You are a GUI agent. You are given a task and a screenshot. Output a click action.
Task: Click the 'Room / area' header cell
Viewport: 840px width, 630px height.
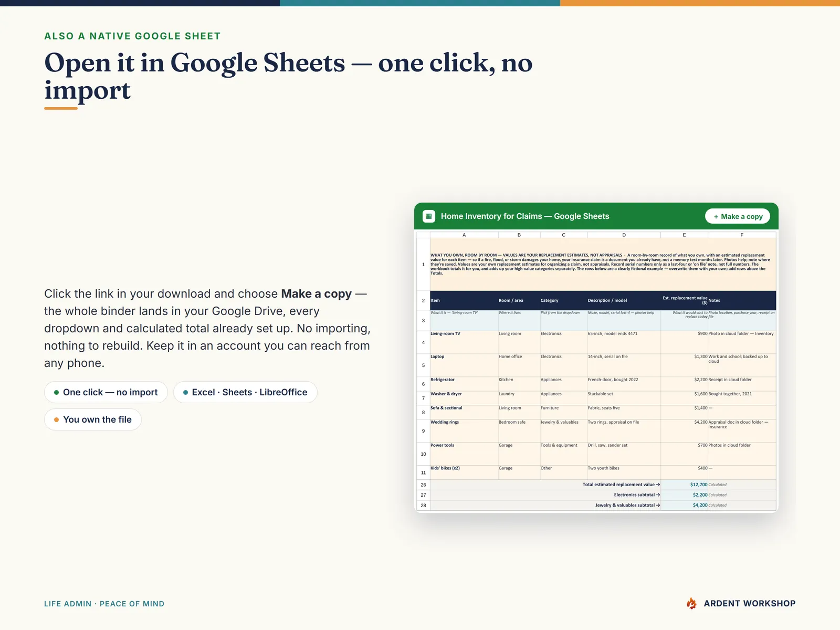tap(519, 300)
